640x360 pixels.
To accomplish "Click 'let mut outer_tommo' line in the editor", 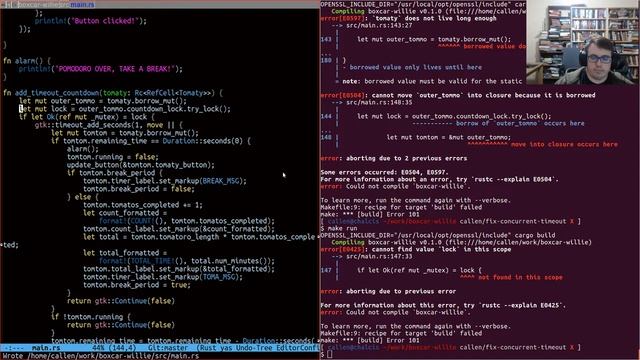I will 102,101.
